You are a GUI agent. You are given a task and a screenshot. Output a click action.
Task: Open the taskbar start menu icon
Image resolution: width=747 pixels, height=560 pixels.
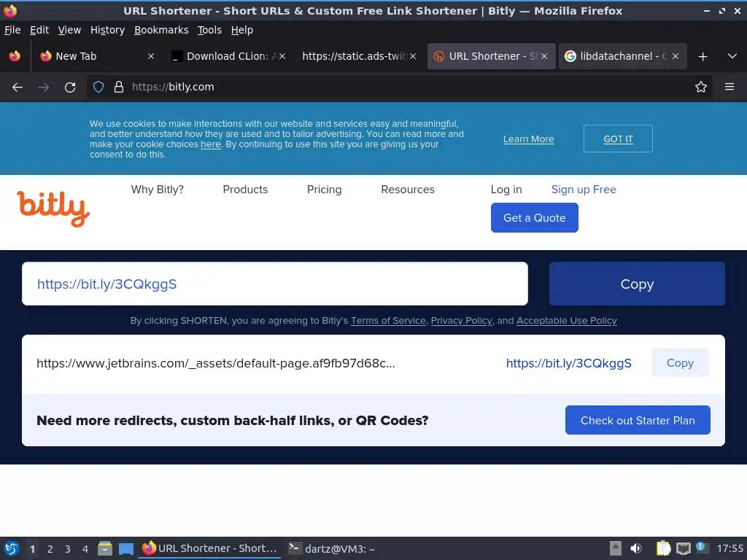pyautogui.click(x=12, y=548)
